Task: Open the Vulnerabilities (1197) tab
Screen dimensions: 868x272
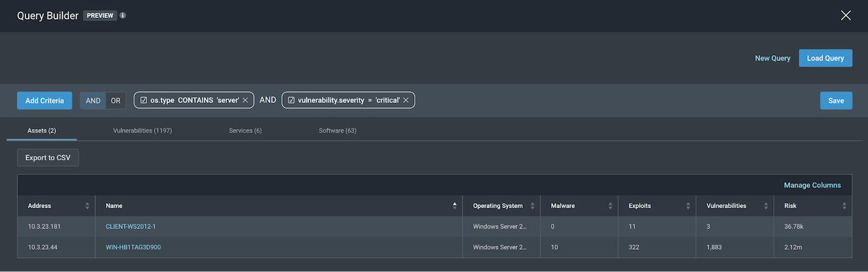Action: 142,131
